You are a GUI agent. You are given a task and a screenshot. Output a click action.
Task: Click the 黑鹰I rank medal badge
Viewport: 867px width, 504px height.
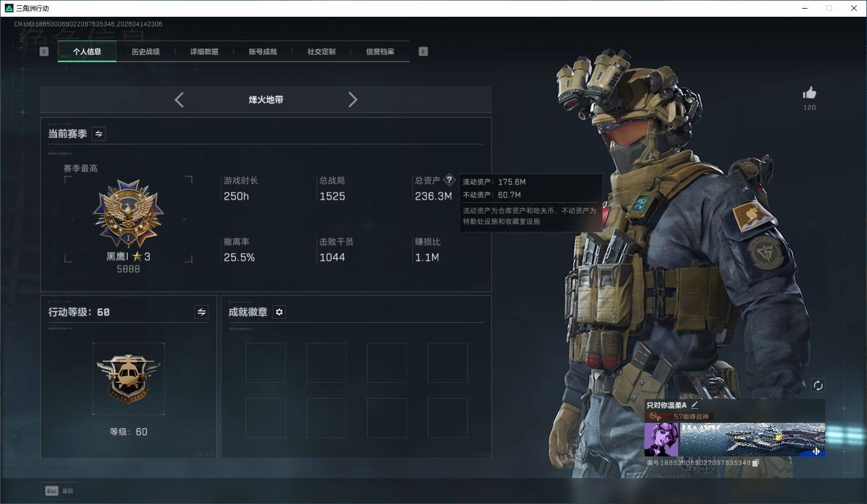(x=128, y=214)
